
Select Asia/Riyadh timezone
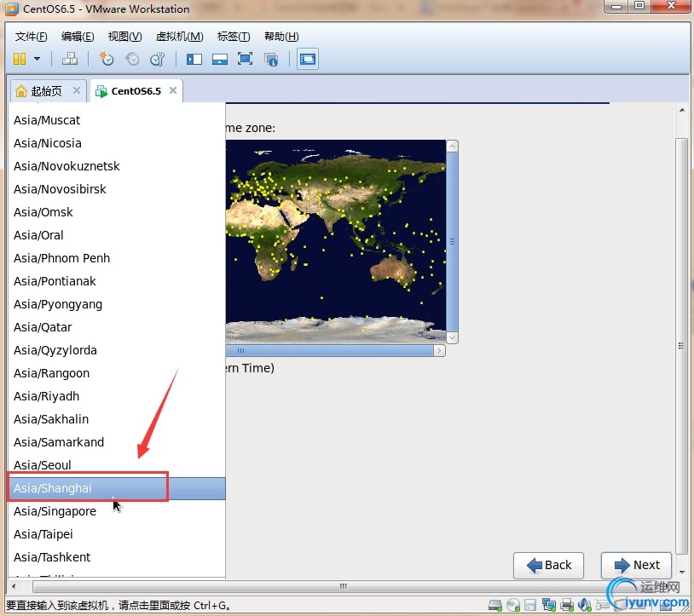[117, 396]
